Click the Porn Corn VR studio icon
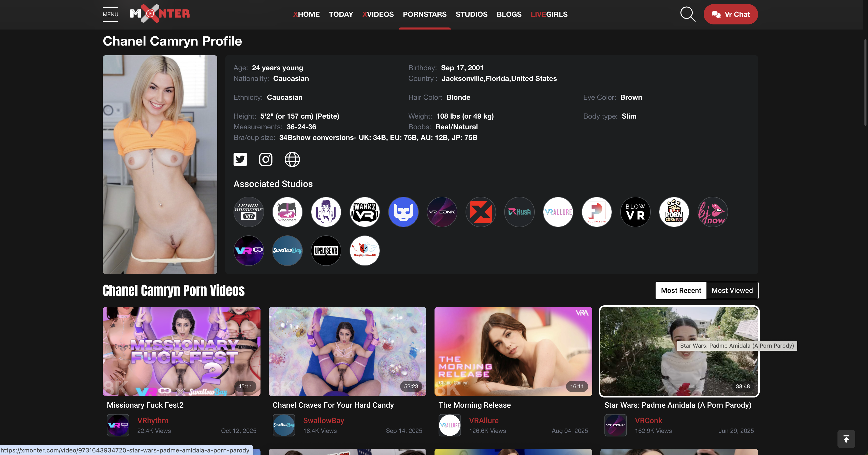 coord(674,212)
